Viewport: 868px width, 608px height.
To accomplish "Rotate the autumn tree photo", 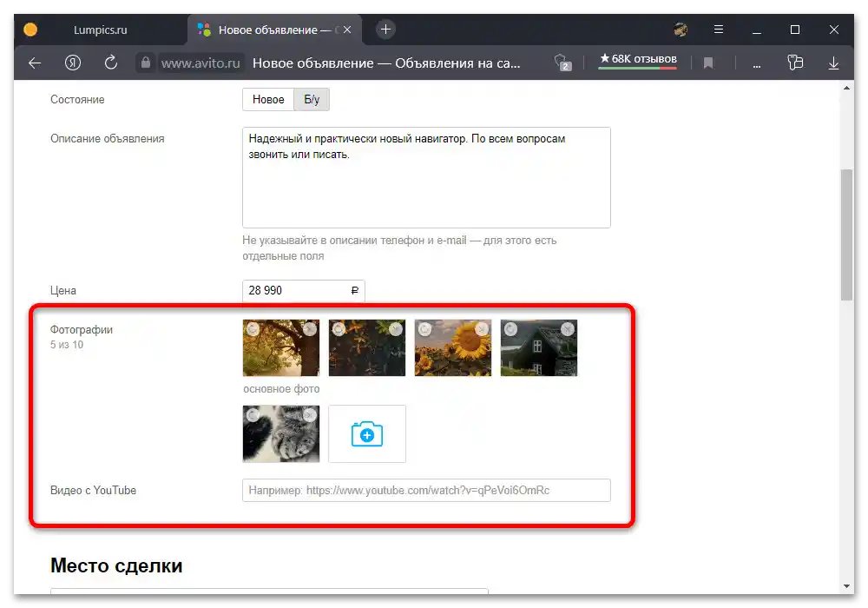I will [253, 329].
